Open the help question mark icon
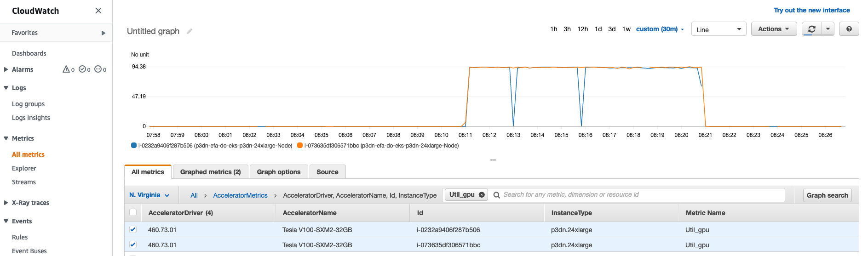Screen dimensions: 868x256 849,29
